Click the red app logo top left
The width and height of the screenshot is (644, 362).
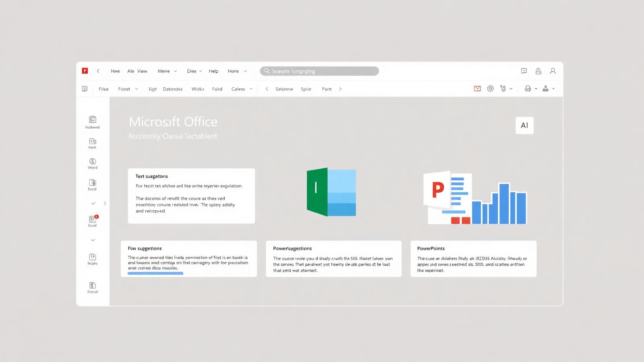(x=85, y=71)
